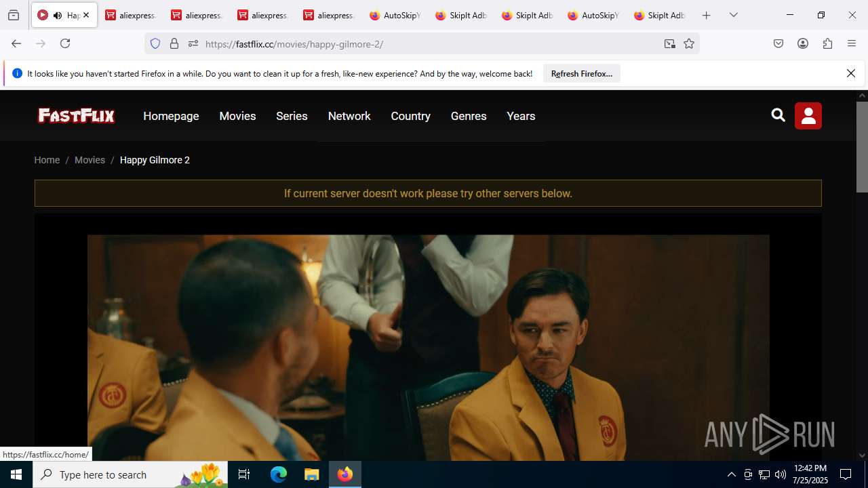Click the Firefox taskbar icon

click(x=345, y=474)
